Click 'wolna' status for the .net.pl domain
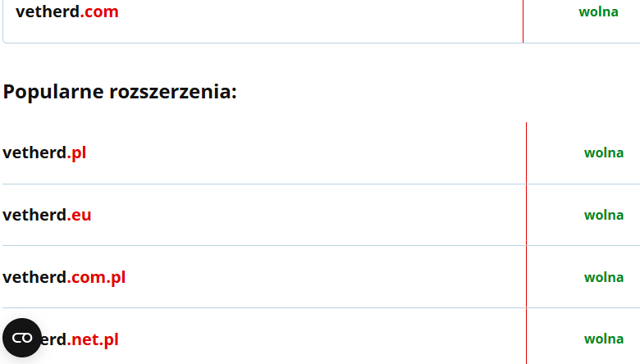The image size is (640, 364). [603, 339]
